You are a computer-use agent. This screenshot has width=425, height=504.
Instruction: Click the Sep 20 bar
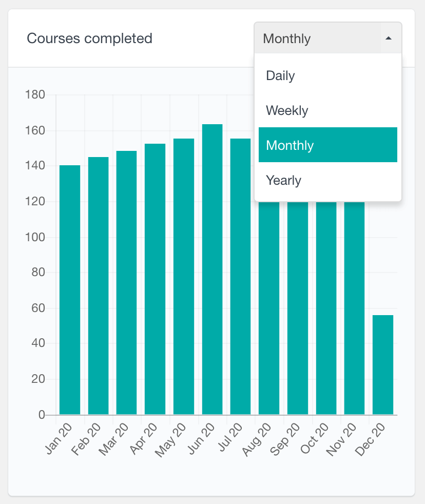click(x=298, y=308)
